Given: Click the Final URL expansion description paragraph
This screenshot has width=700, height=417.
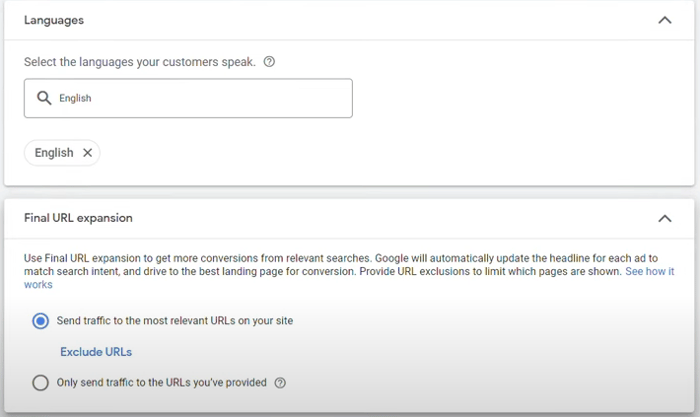Looking at the screenshot, I should click(349, 271).
